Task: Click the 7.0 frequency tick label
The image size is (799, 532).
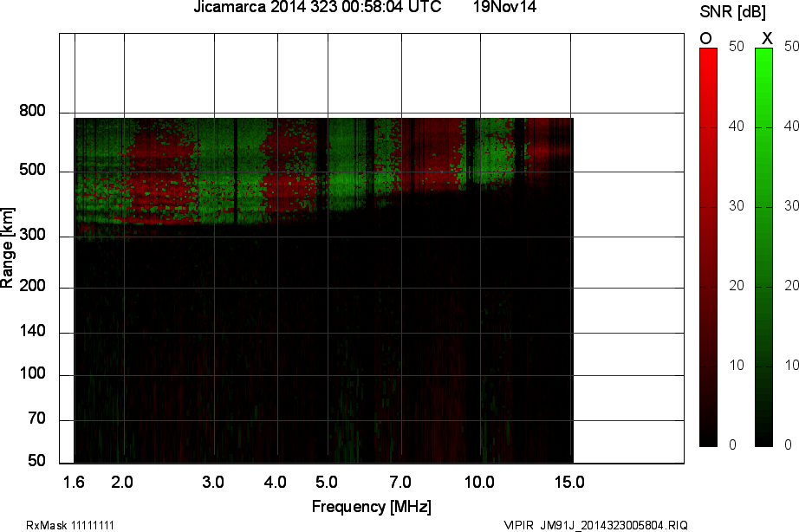Action: coord(400,482)
